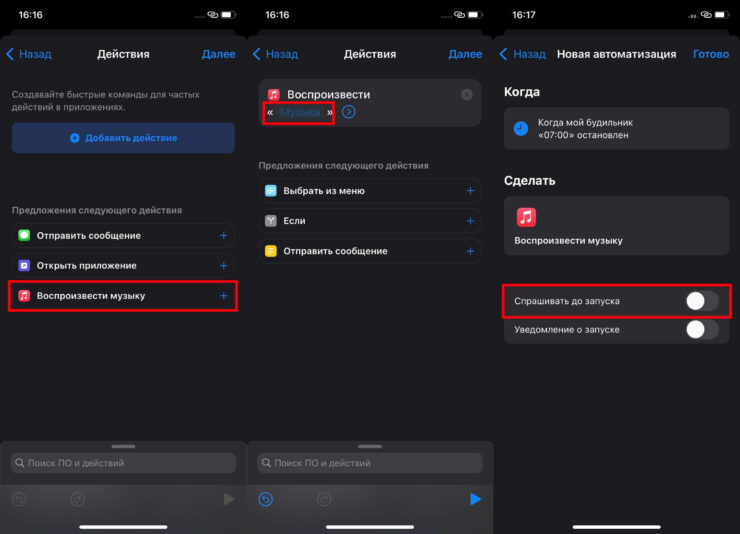Viewport: 740px width, 534px height.
Task: Add the "Выбрать из меню" action via plus
Action: click(470, 191)
